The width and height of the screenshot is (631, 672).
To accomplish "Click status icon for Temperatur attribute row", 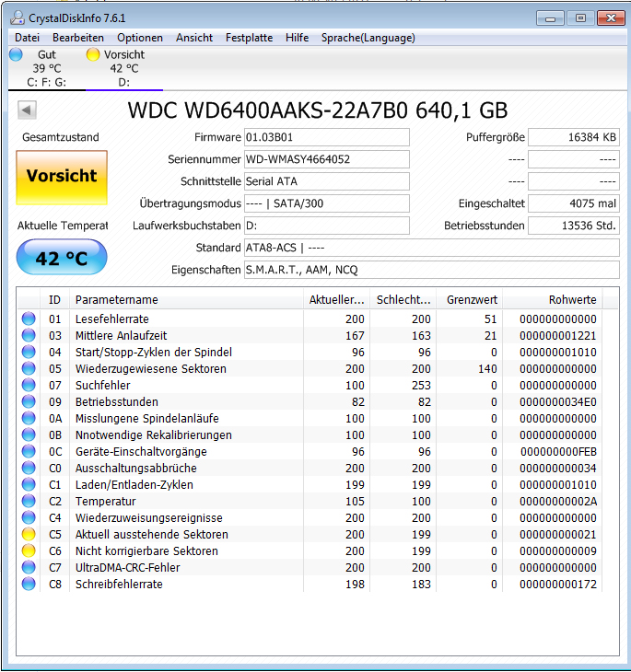I will pos(29,501).
